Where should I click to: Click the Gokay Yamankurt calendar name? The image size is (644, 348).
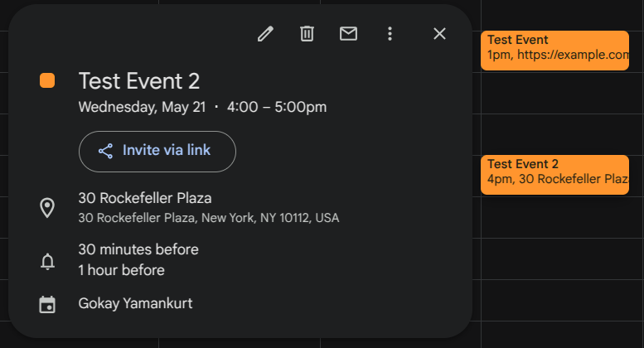[x=135, y=304]
